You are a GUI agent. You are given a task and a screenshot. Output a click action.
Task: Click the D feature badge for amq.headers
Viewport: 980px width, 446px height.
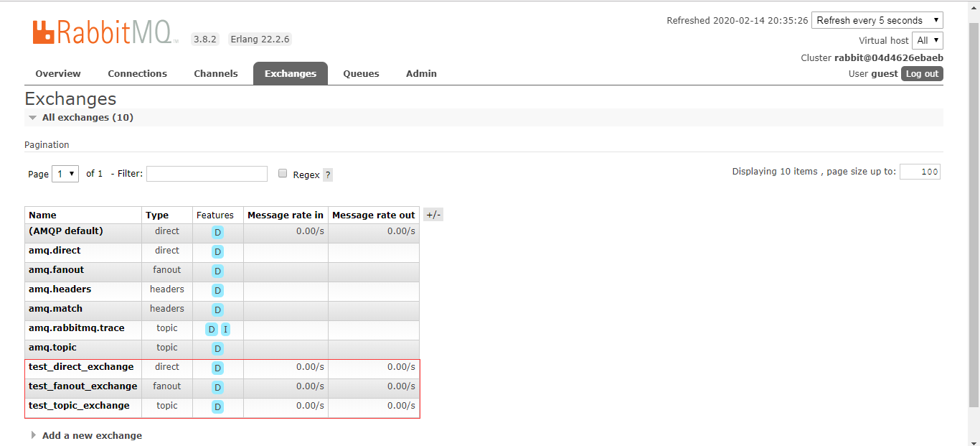(217, 291)
